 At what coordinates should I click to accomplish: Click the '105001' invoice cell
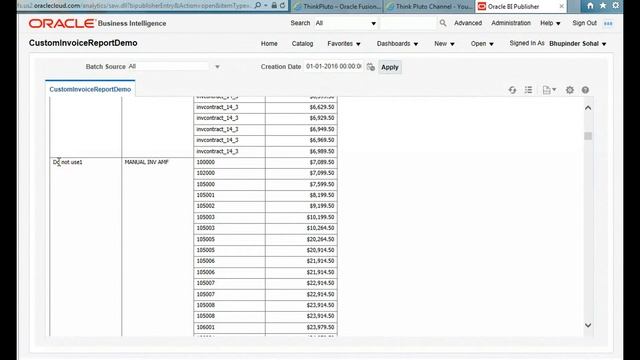[229, 195]
